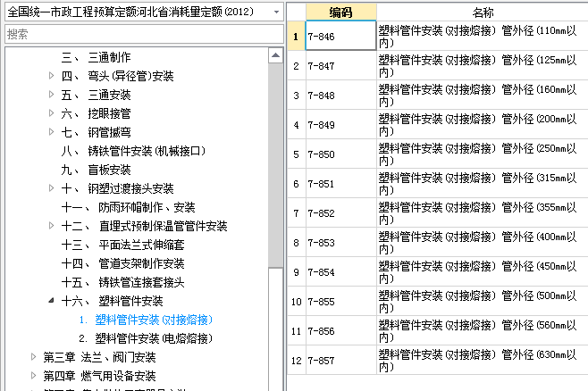The image size is (588, 391).
Task: Expand 四、弯头(异径管)安装 tree node
Action: 51,76
